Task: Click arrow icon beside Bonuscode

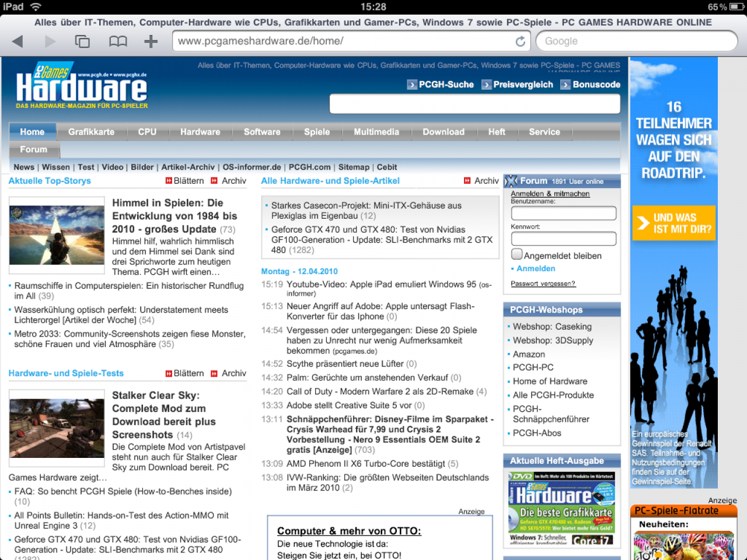Action: coord(566,85)
